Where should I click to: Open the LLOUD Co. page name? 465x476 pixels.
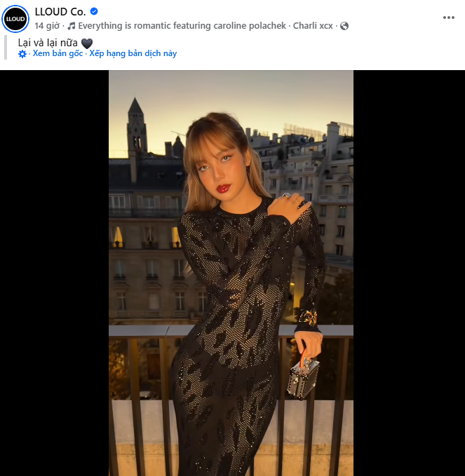59,12
